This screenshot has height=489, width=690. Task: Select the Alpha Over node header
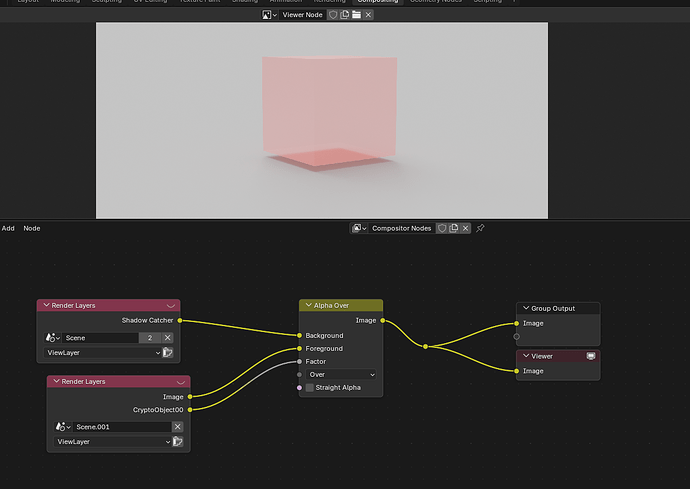tap(341, 305)
